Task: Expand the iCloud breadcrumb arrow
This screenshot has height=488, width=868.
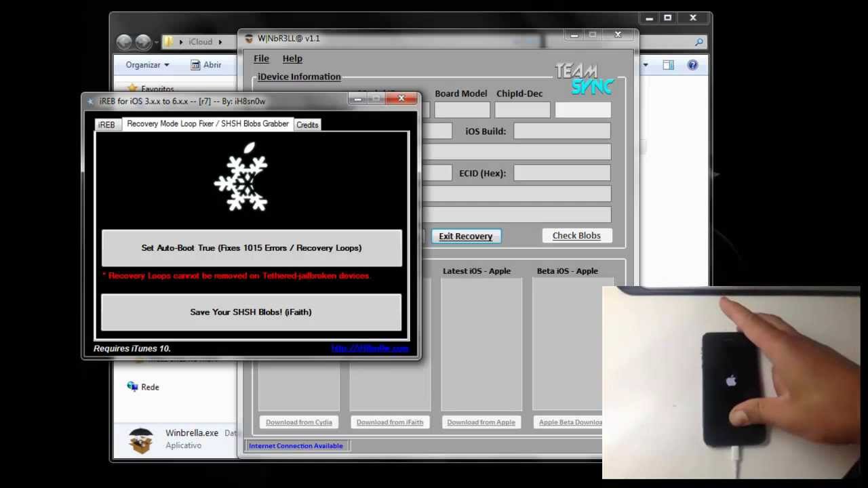Action: (x=220, y=42)
